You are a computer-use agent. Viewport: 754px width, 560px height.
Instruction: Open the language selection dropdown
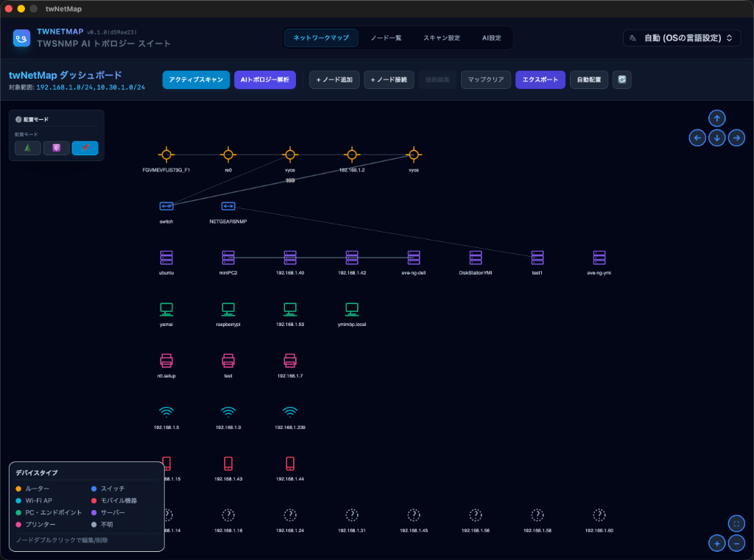(x=681, y=38)
